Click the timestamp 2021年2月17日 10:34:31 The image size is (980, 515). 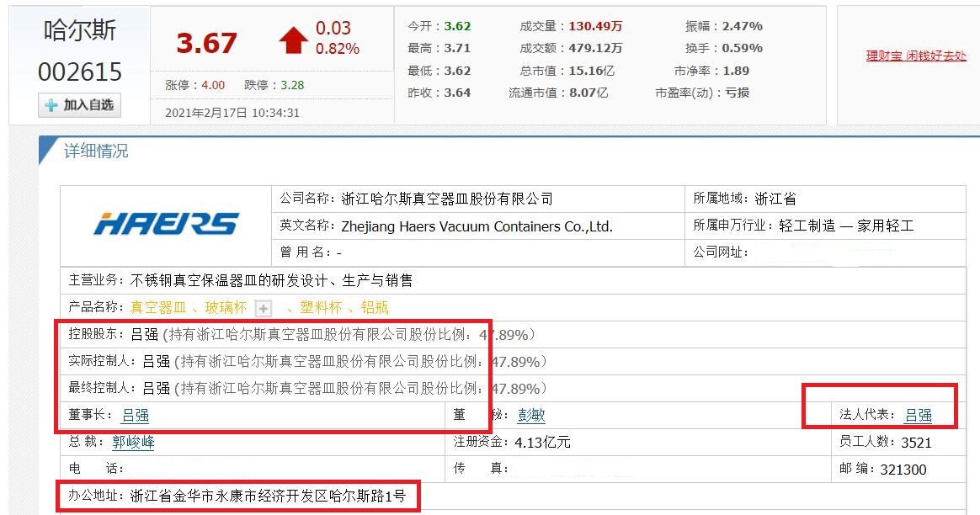(232, 113)
